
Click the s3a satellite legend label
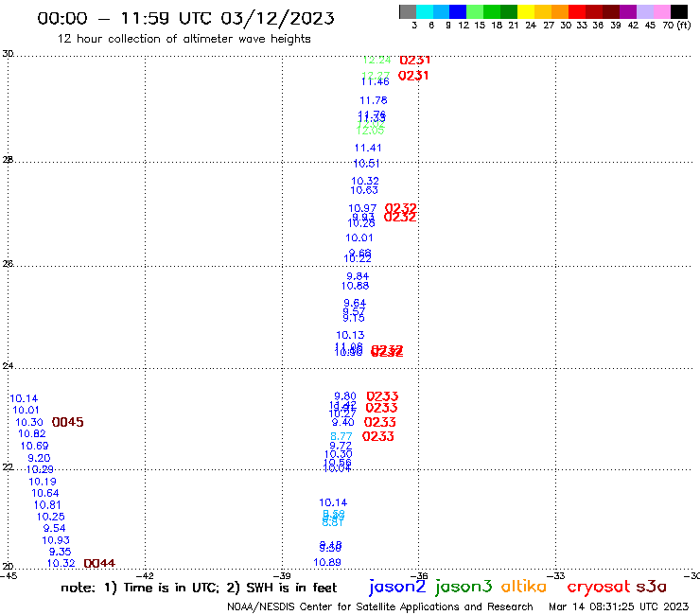tap(652, 587)
